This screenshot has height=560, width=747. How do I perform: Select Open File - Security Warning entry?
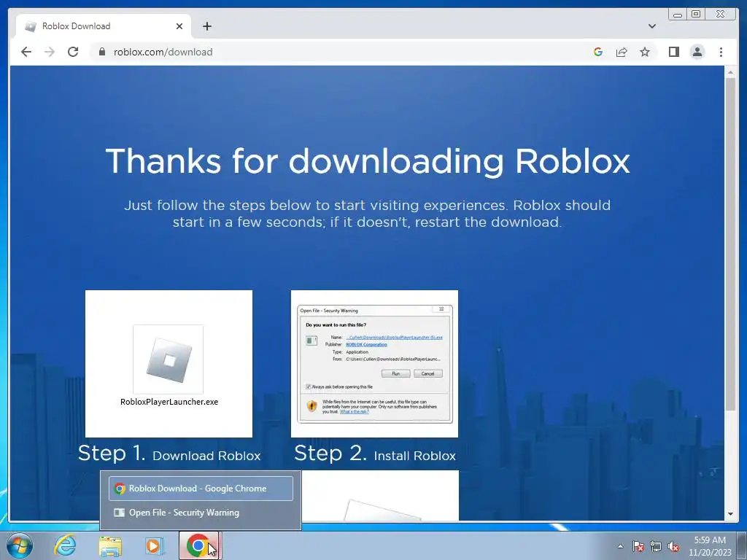point(201,513)
